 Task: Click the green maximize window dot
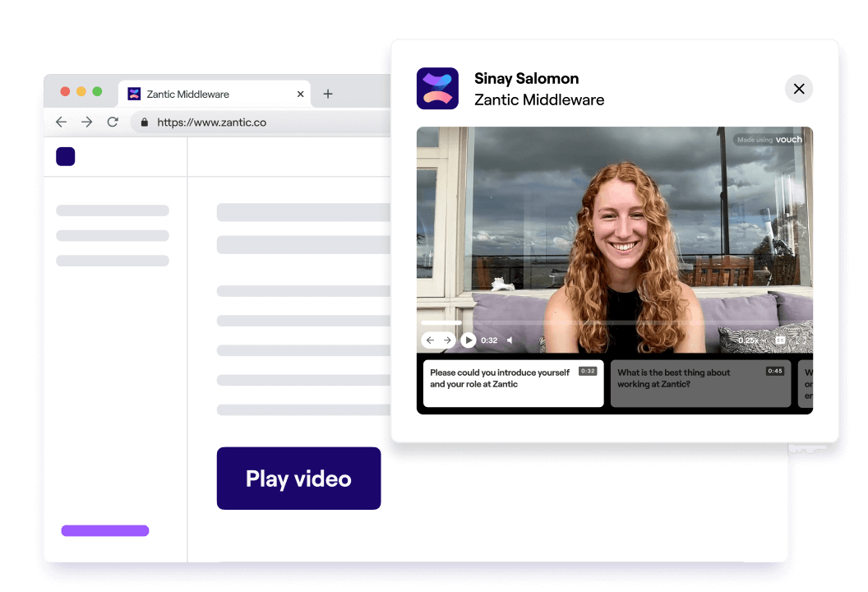click(98, 91)
